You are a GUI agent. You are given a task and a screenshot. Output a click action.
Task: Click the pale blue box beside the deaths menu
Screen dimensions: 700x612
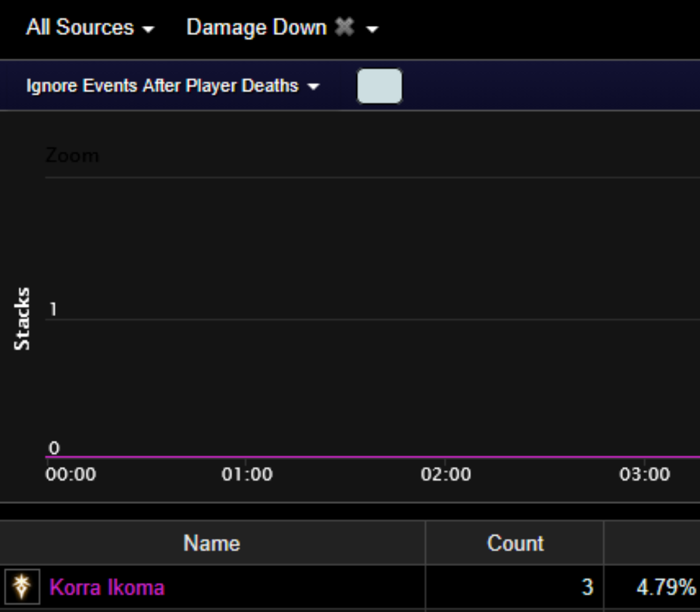click(379, 85)
